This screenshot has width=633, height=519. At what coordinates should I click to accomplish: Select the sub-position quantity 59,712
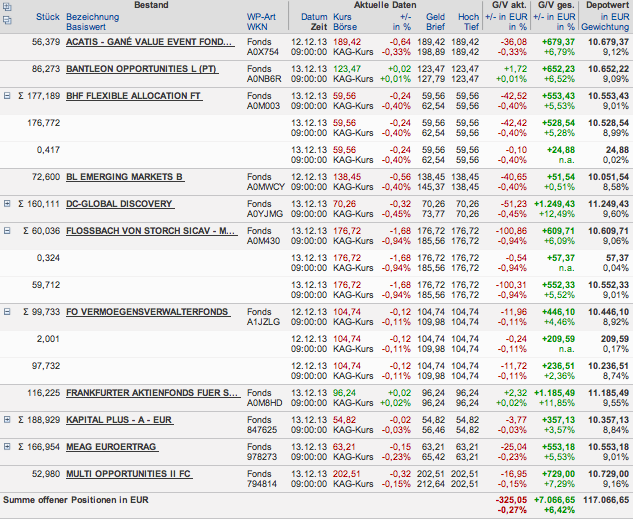(46, 285)
